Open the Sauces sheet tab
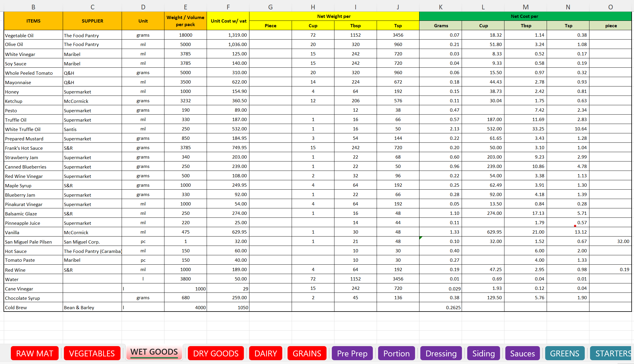This screenshot has height=364, width=634. [x=522, y=353]
